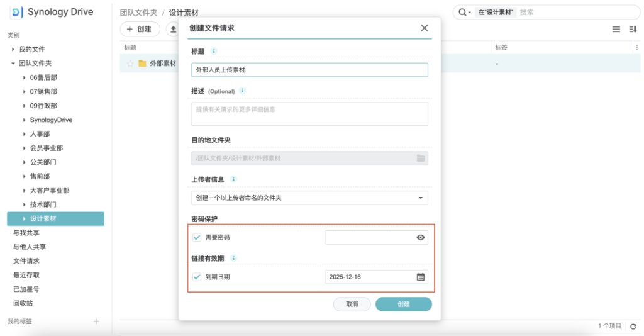Click the destination folder browse icon
This screenshot has height=336, width=644.
[421, 158]
